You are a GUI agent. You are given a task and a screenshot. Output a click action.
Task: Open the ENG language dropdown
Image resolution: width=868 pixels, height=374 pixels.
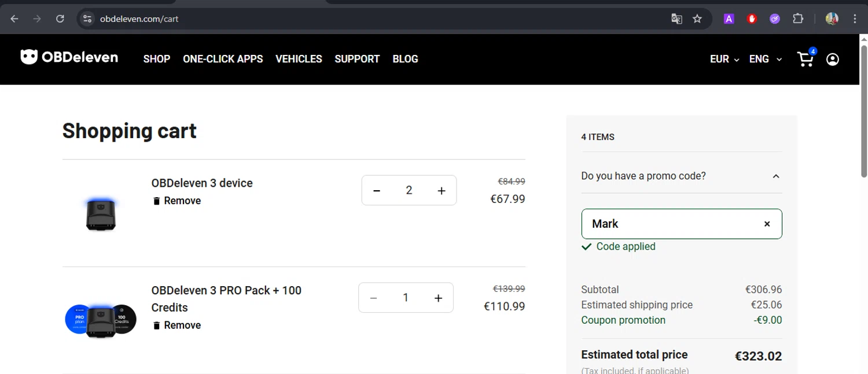pyautogui.click(x=765, y=59)
